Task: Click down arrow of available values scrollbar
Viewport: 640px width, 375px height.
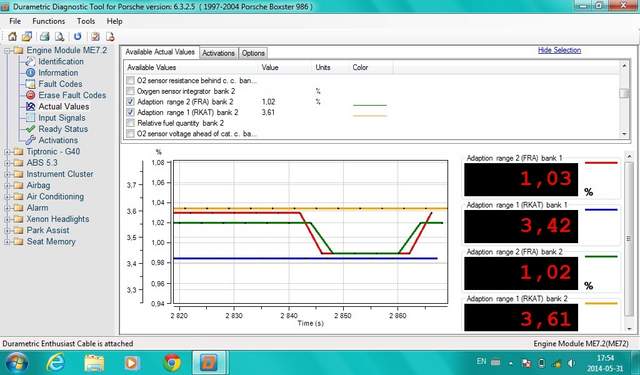Action: (624, 134)
